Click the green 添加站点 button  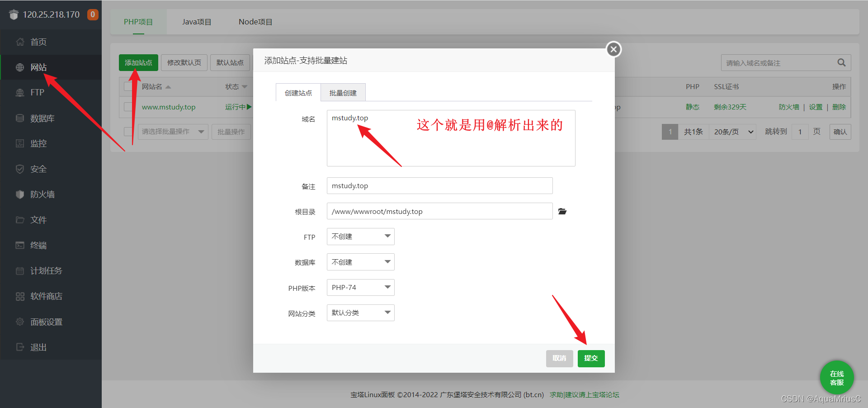(138, 62)
